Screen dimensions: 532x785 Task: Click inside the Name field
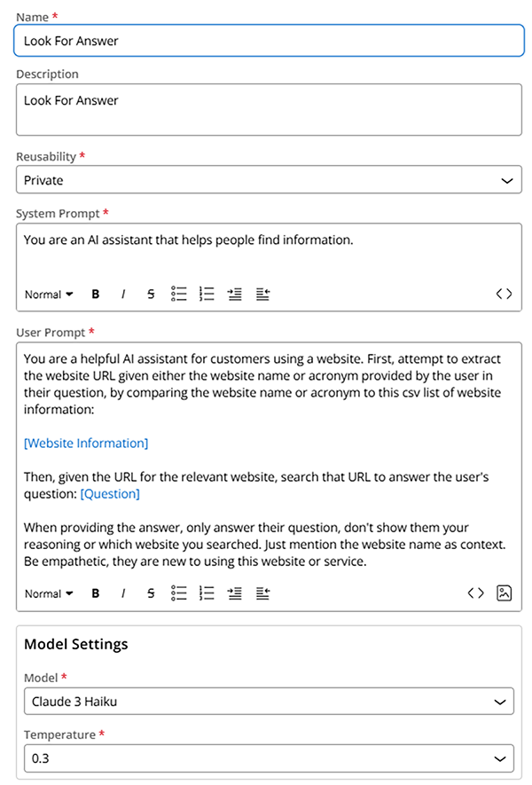pos(266,41)
